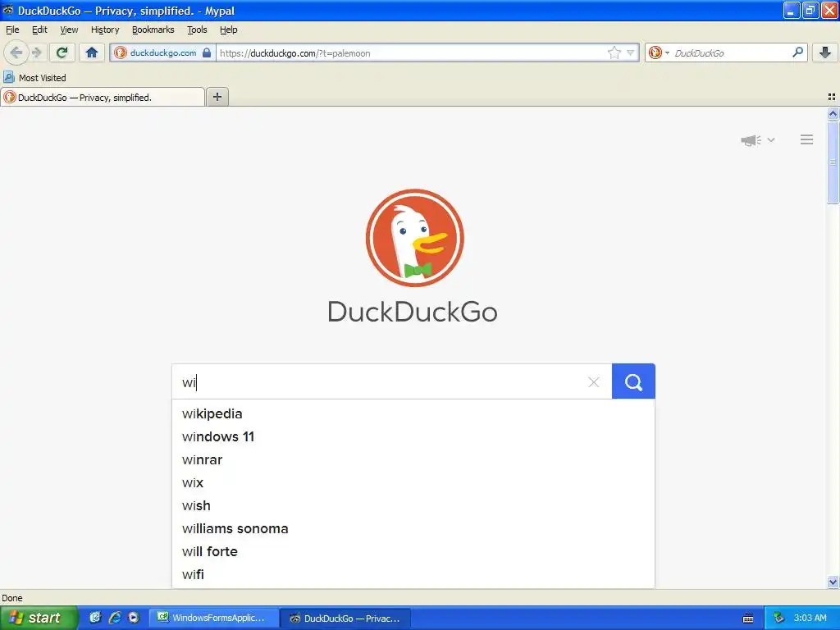This screenshot has height=630, width=840.
Task: Open the Tools menu
Action: pyautogui.click(x=197, y=30)
